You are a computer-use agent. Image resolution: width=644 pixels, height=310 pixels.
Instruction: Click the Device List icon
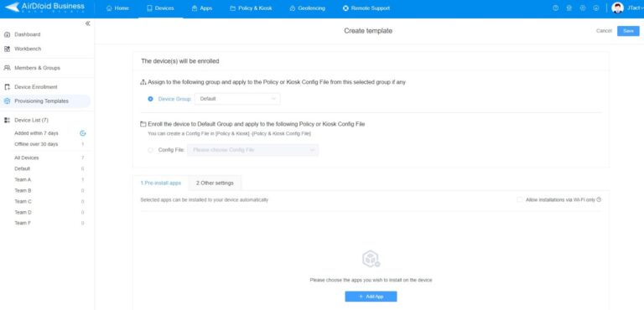(x=7, y=121)
